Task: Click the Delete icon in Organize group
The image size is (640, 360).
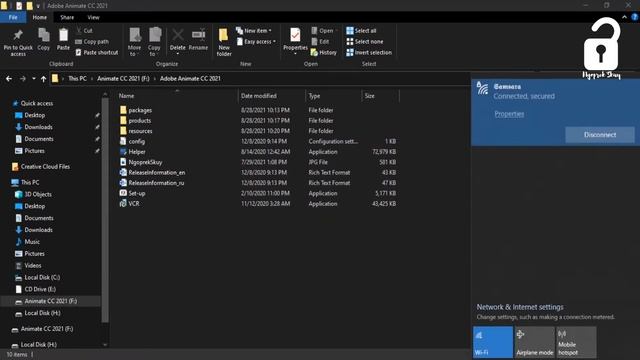Action: click(178, 35)
